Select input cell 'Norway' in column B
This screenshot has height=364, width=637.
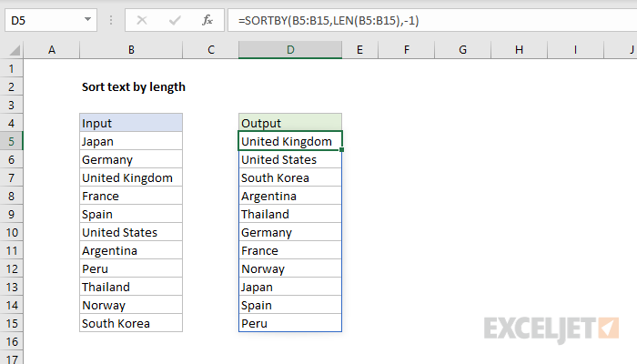pos(131,305)
